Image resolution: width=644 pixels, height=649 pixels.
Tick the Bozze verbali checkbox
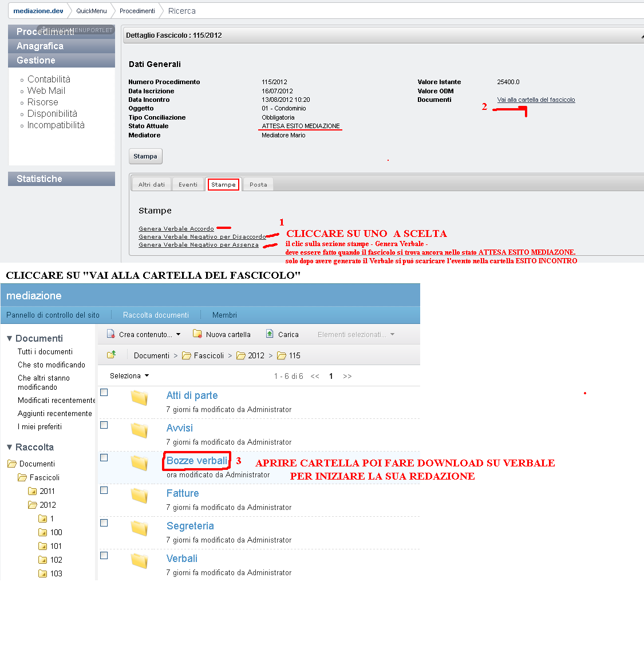point(104,458)
